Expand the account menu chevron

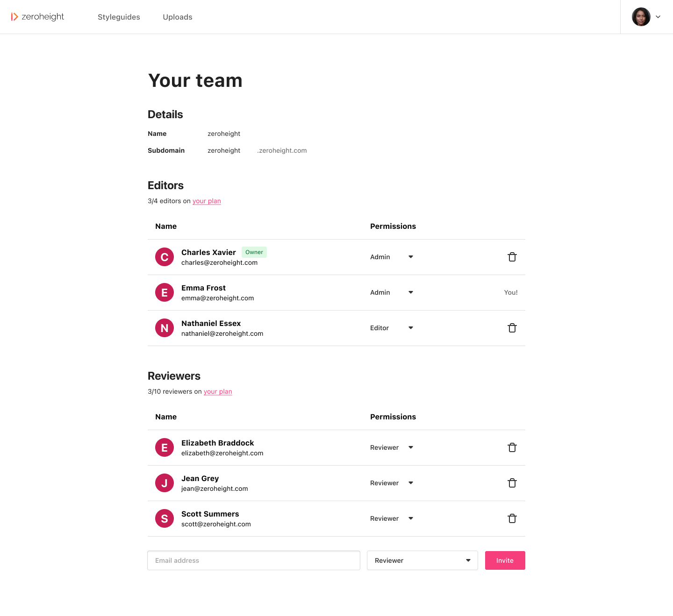658,17
